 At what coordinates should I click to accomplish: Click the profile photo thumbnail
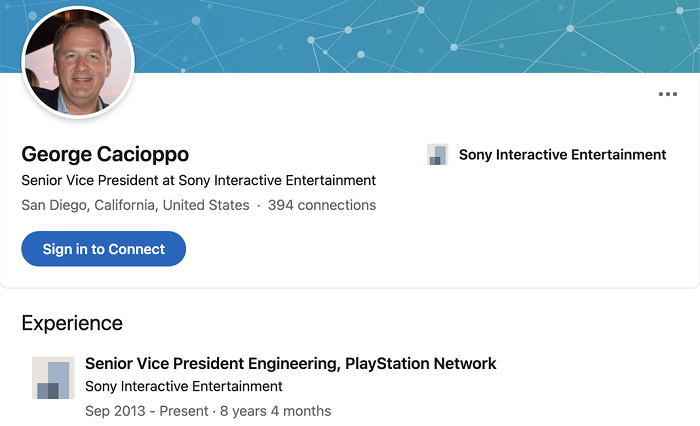(78, 62)
